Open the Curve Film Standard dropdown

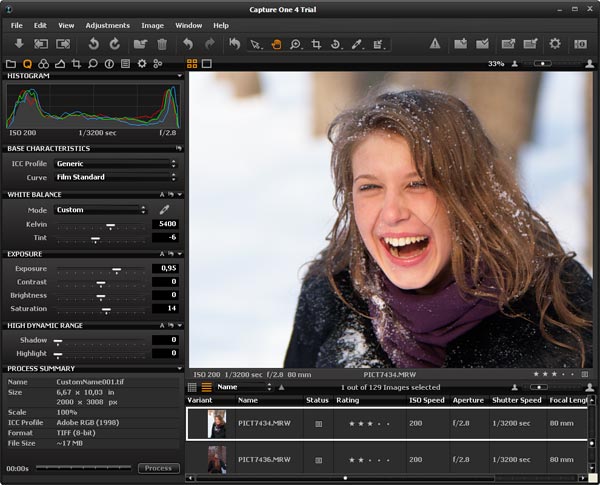(x=114, y=177)
